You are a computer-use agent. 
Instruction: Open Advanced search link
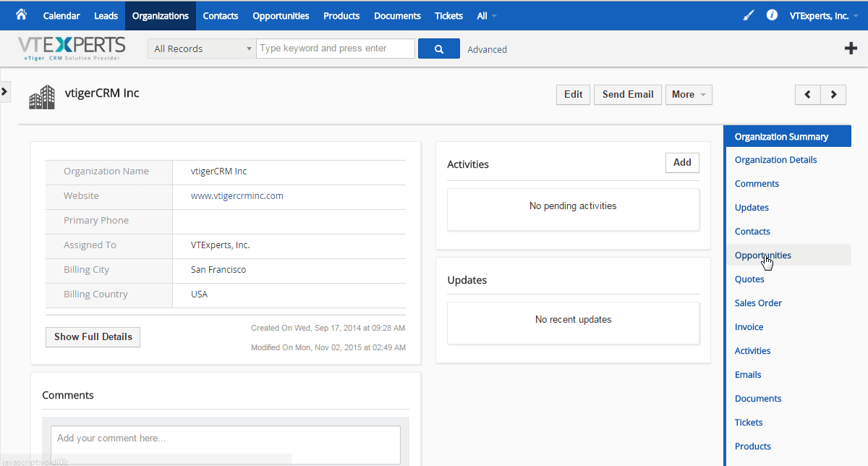pos(488,49)
